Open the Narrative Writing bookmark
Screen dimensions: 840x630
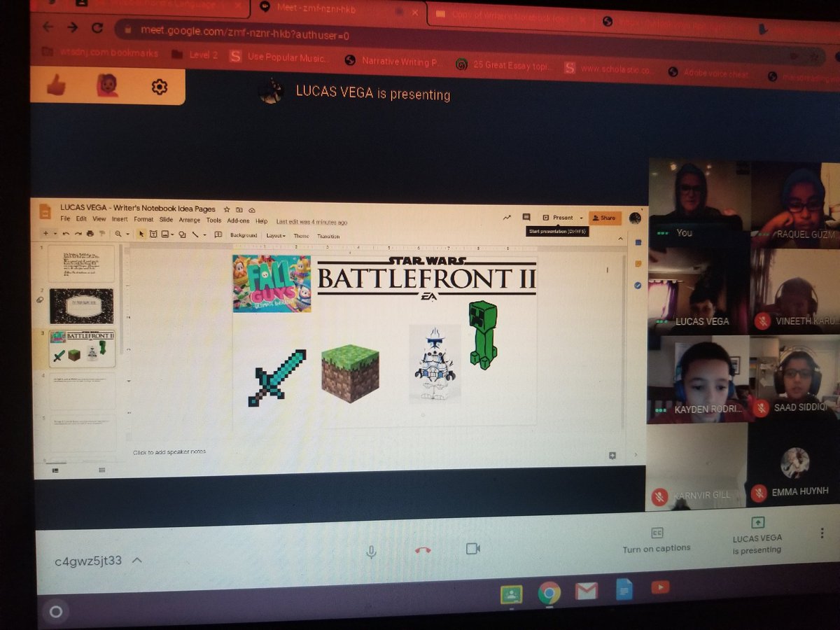(x=395, y=62)
